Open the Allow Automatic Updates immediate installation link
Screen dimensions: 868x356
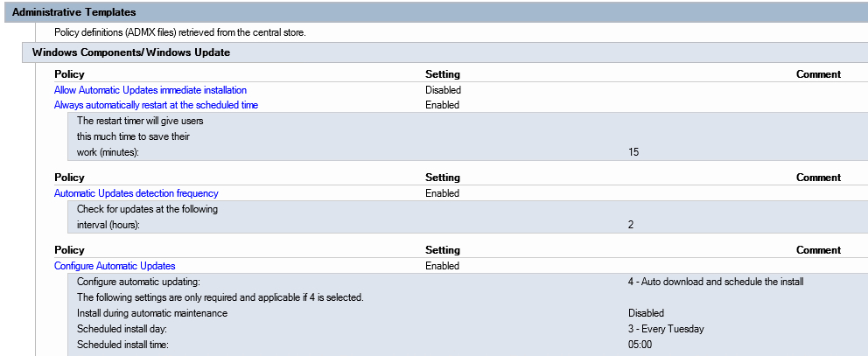click(150, 90)
